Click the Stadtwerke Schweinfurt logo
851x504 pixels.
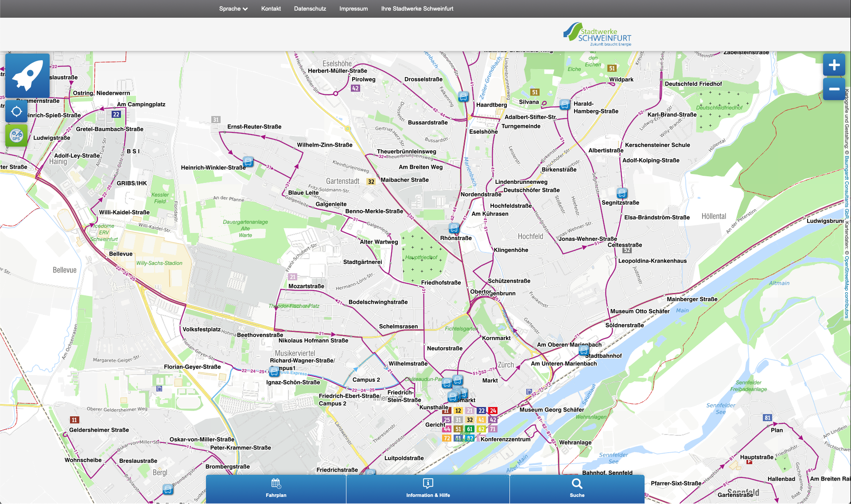coord(597,35)
